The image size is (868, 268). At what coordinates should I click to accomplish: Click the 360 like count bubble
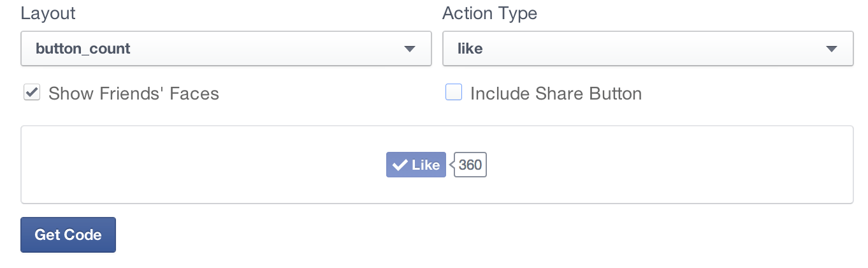point(470,165)
